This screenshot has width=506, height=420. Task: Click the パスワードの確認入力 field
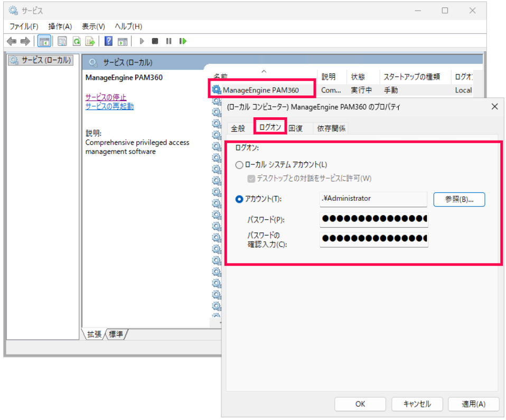374,239
